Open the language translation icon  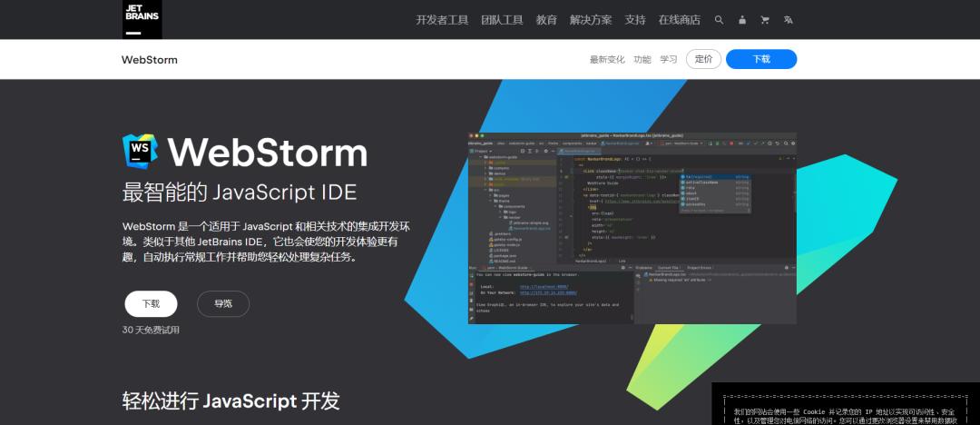click(789, 20)
